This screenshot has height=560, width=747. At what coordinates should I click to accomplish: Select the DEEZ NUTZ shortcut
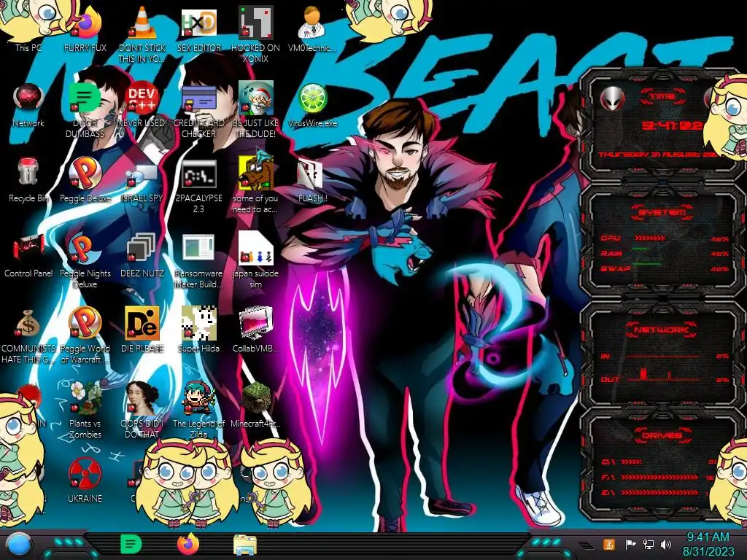(142, 255)
